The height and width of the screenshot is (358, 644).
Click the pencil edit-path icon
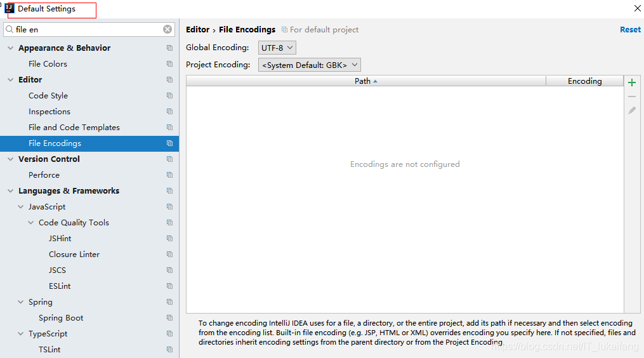pos(632,110)
